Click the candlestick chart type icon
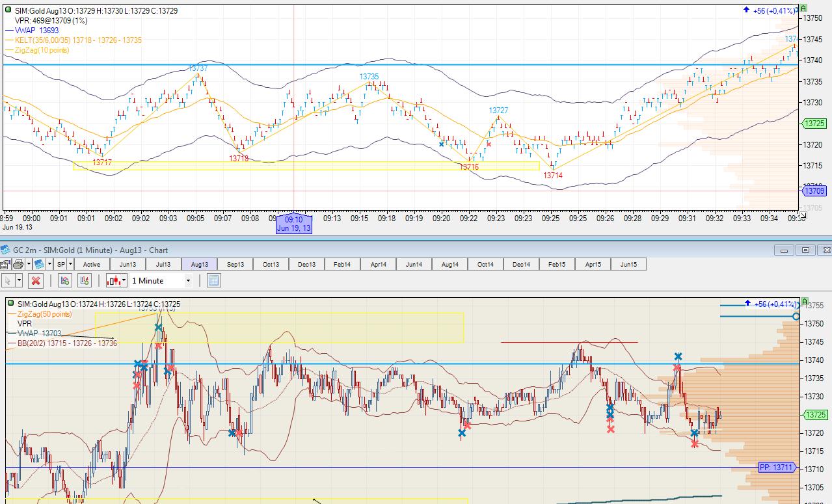The height and width of the screenshot is (504, 832). click(113, 281)
